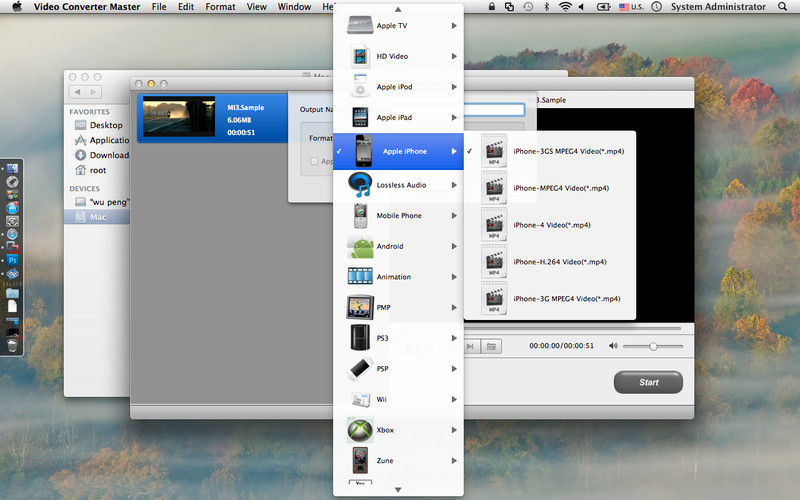Expand the Xbox submenu arrow
This screenshot has width=800, height=500.
coord(454,430)
